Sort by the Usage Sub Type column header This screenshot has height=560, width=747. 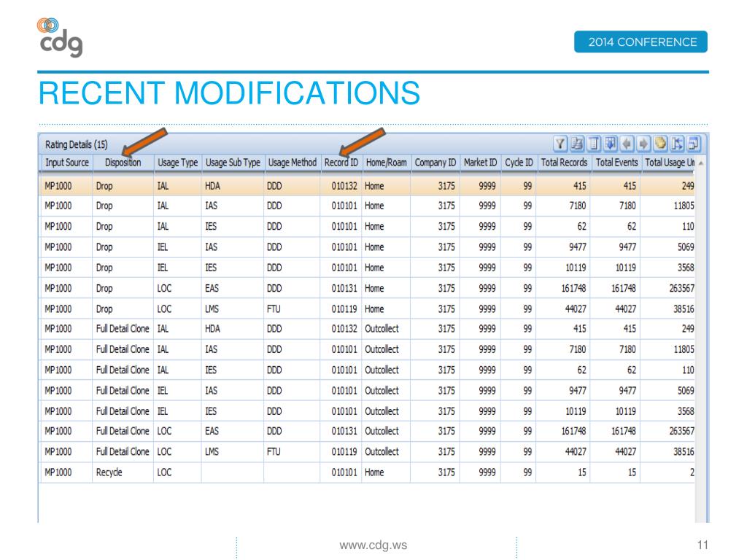[233, 163]
